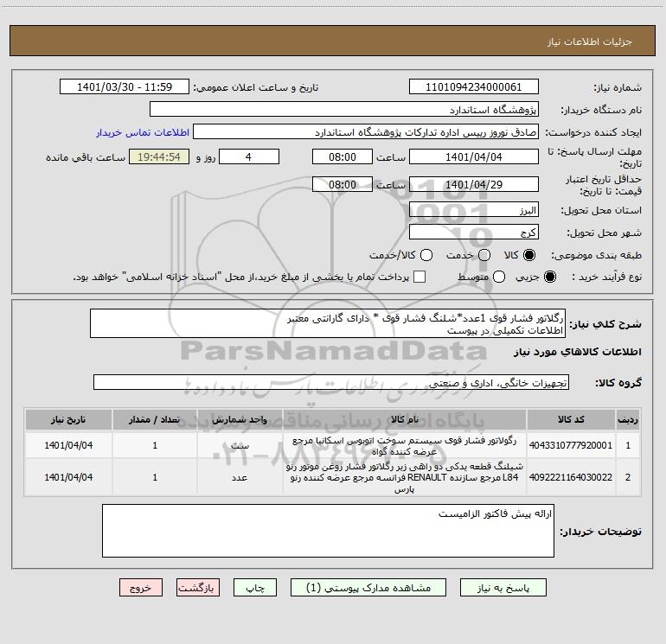
Task: Click the request creator field صادق نوروز
Action: (x=366, y=131)
